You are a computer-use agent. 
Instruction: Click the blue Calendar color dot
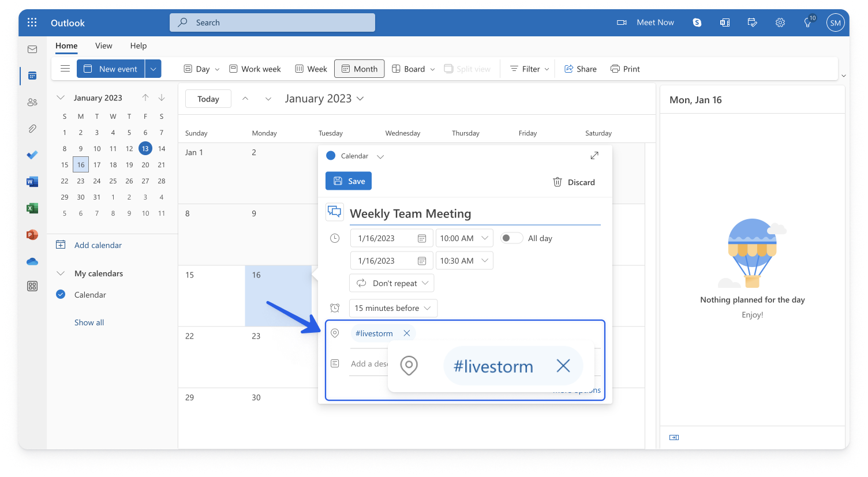tap(331, 156)
